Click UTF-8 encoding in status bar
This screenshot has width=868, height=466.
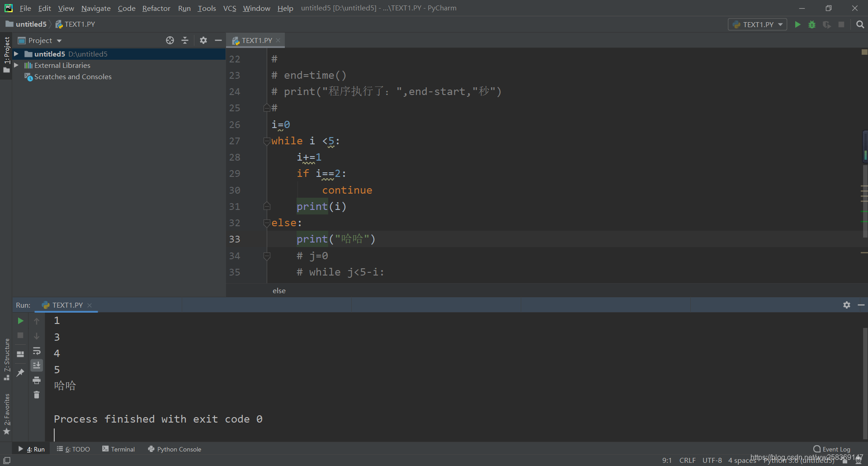712,460
